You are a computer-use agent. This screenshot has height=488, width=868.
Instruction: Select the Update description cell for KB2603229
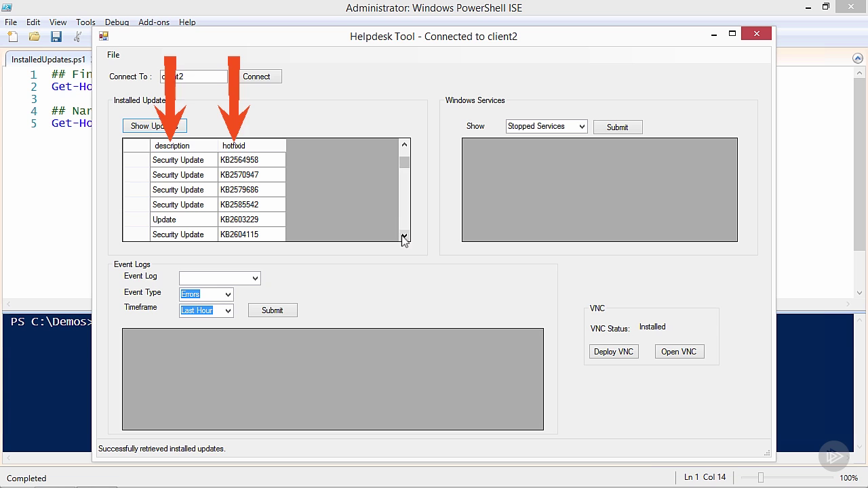coord(184,220)
